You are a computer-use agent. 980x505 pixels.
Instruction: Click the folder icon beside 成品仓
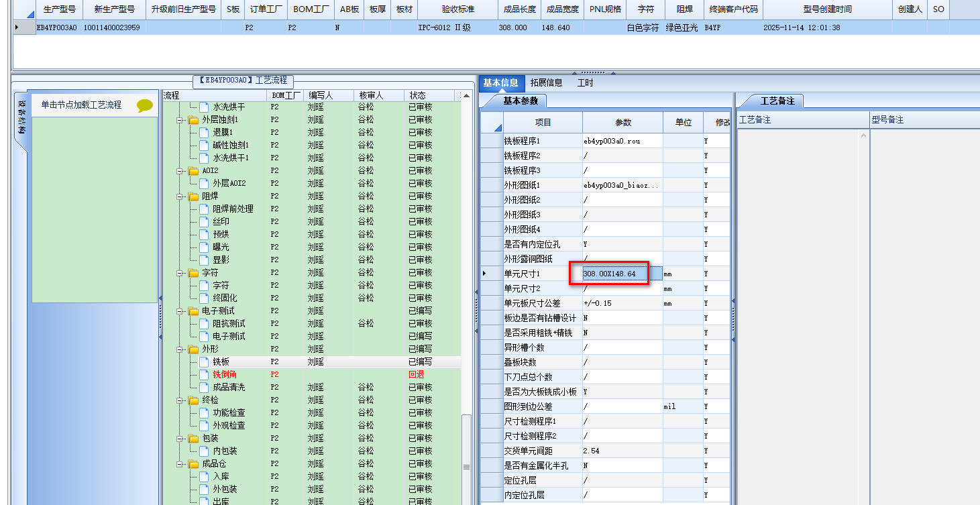[x=193, y=464]
